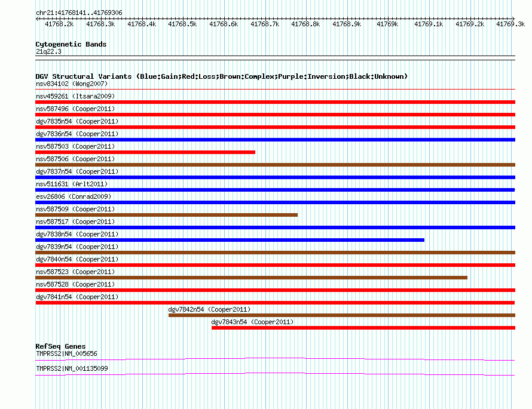Click the 21q22.3 band label

[x=48, y=51]
